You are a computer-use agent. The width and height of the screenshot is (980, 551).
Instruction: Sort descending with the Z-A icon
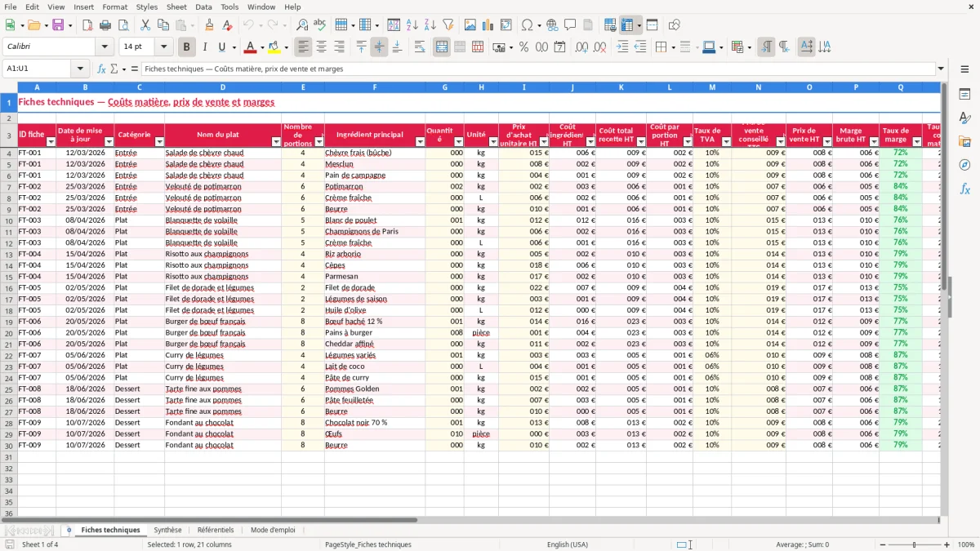point(430,25)
